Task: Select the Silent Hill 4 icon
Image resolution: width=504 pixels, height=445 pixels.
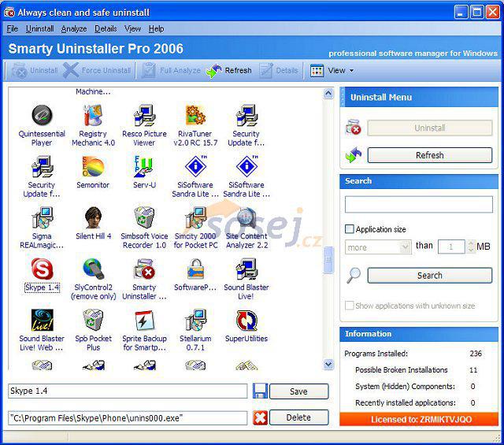Action: click(93, 217)
